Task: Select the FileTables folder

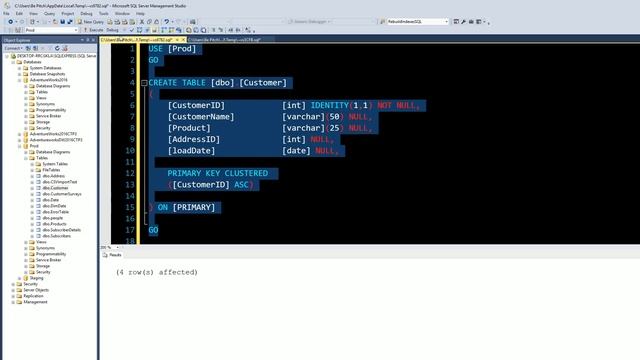Action: tap(51, 170)
